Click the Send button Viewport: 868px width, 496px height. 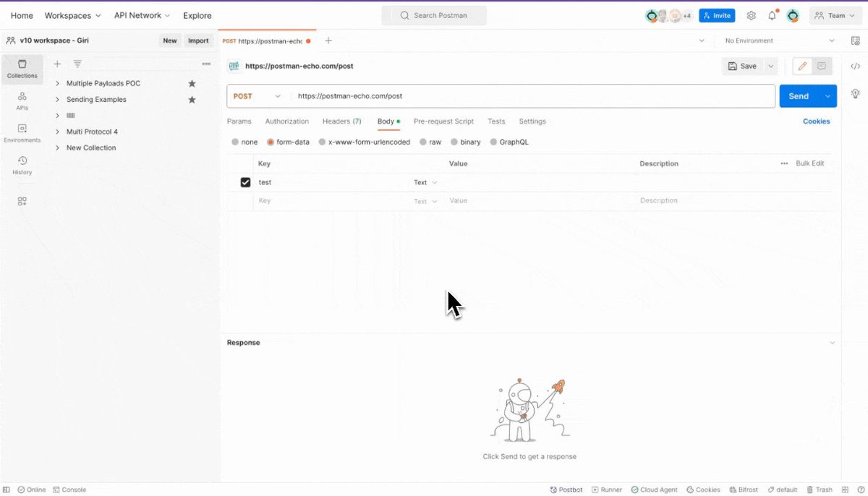tap(799, 96)
